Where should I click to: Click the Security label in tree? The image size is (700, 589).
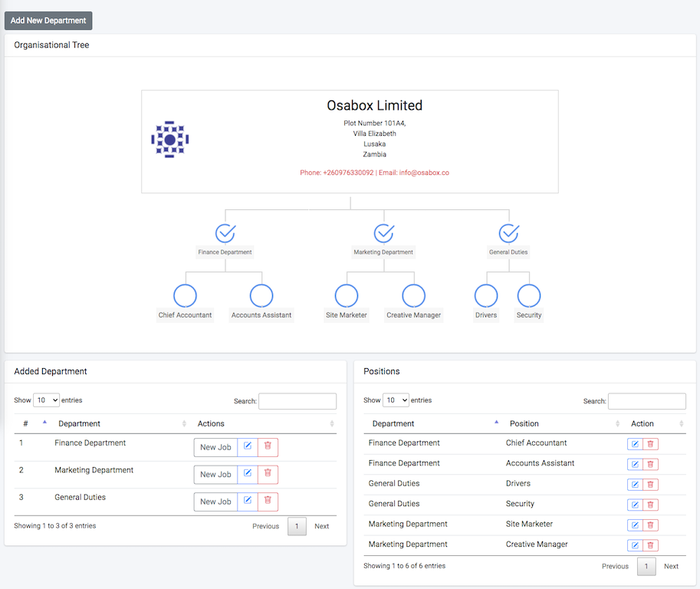pos(529,315)
